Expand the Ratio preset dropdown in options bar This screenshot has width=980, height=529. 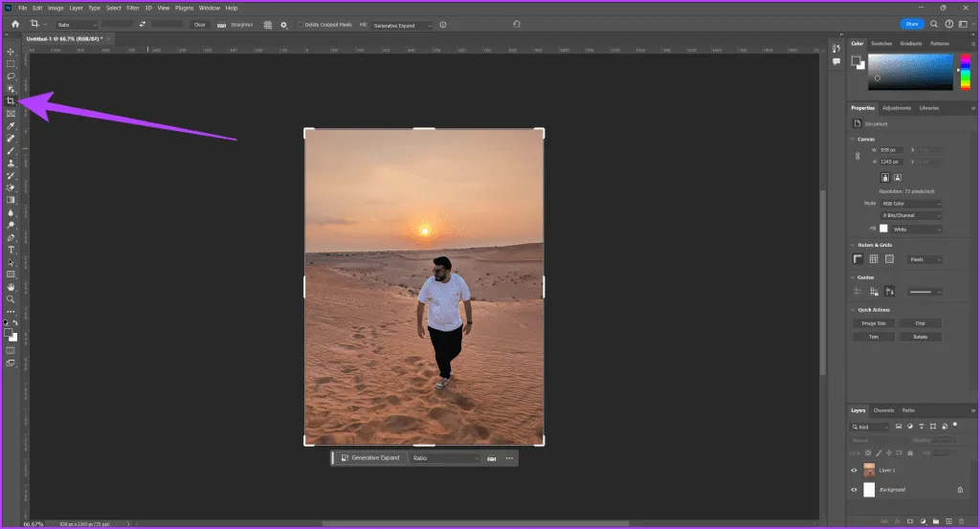(75, 24)
